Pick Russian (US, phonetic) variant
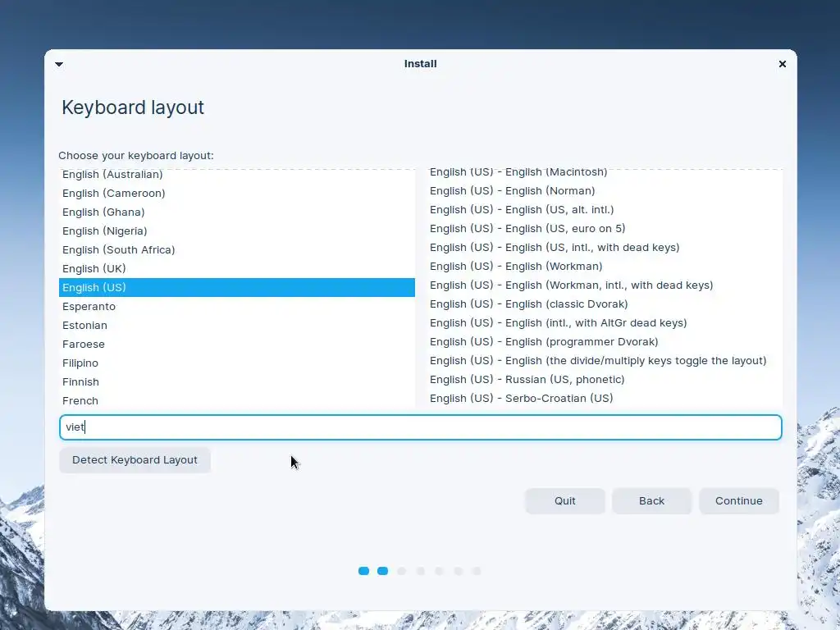Screen dimensions: 840x630 click(x=605, y=379)
